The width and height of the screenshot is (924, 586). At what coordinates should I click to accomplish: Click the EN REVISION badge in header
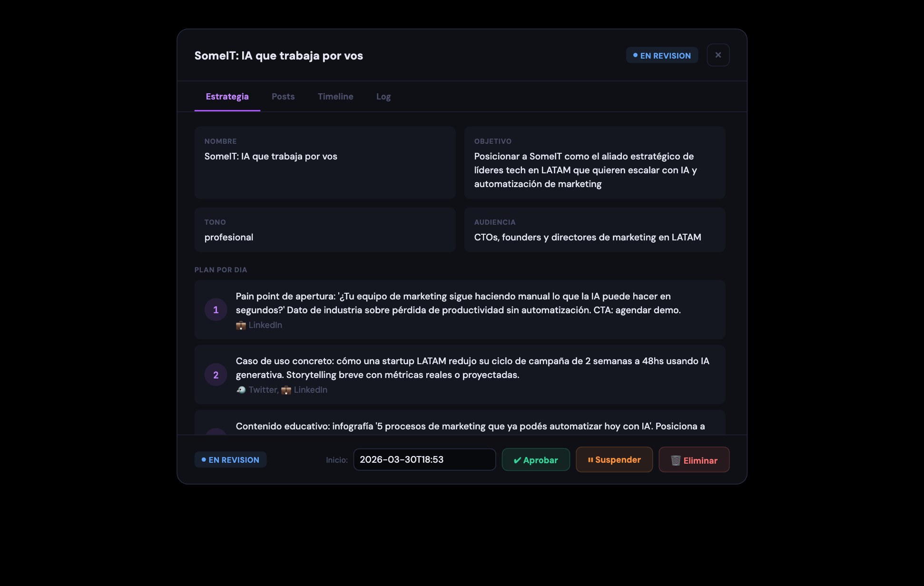tap(662, 56)
